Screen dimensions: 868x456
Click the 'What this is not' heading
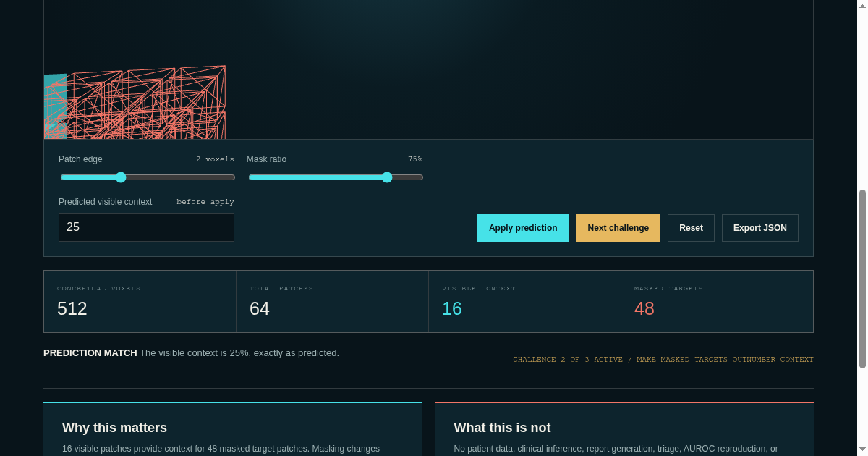coord(502,428)
